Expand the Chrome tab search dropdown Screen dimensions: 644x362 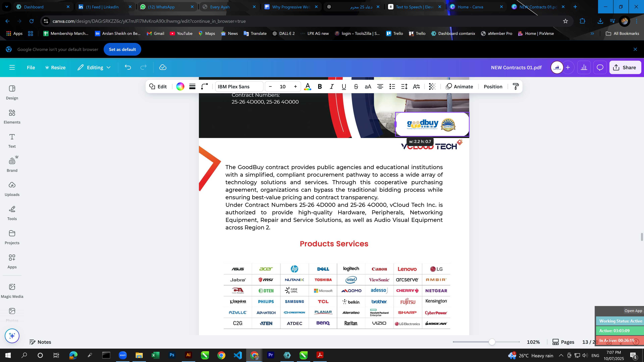(x=7, y=7)
